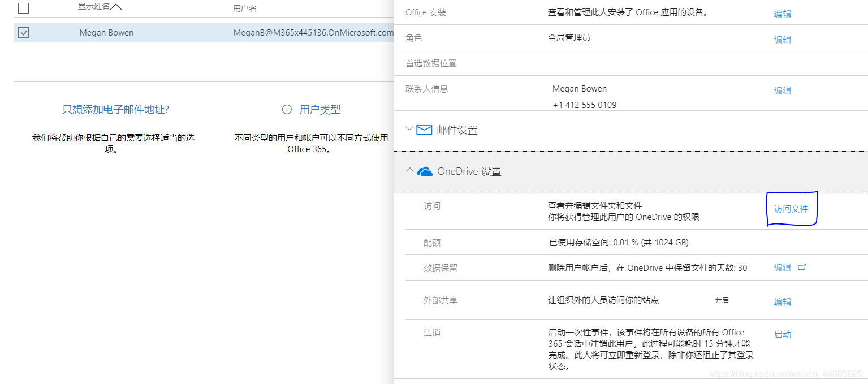
Task: Click the 已使用存储空间 quota text
Action: [x=618, y=243]
